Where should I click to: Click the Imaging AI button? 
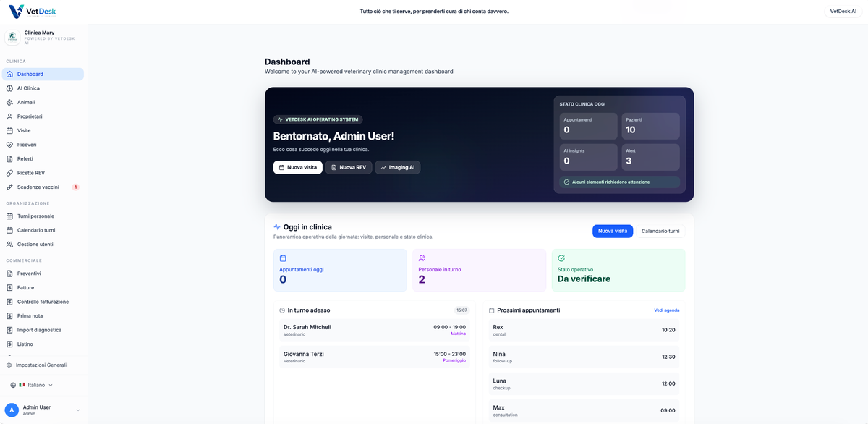coord(398,167)
